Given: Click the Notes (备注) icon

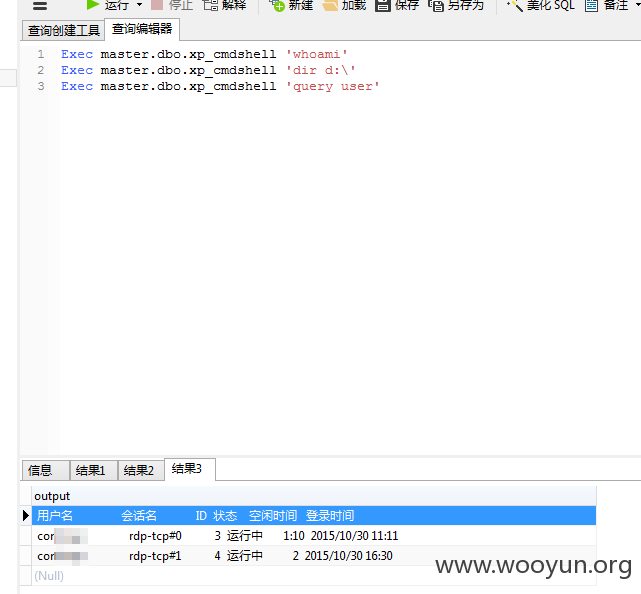Looking at the screenshot, I should pyautogui.click(x=592, y=5).
